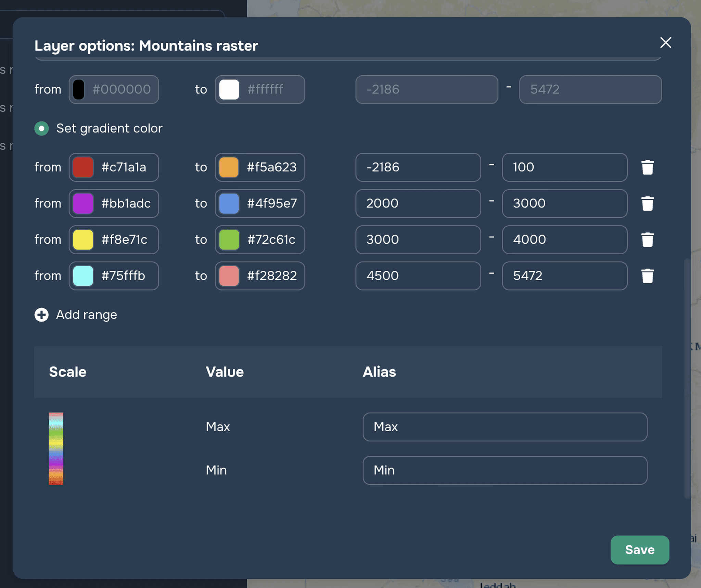Click the Max alias input field
Screen dimensions: 701x588
[x=505, y=427]
